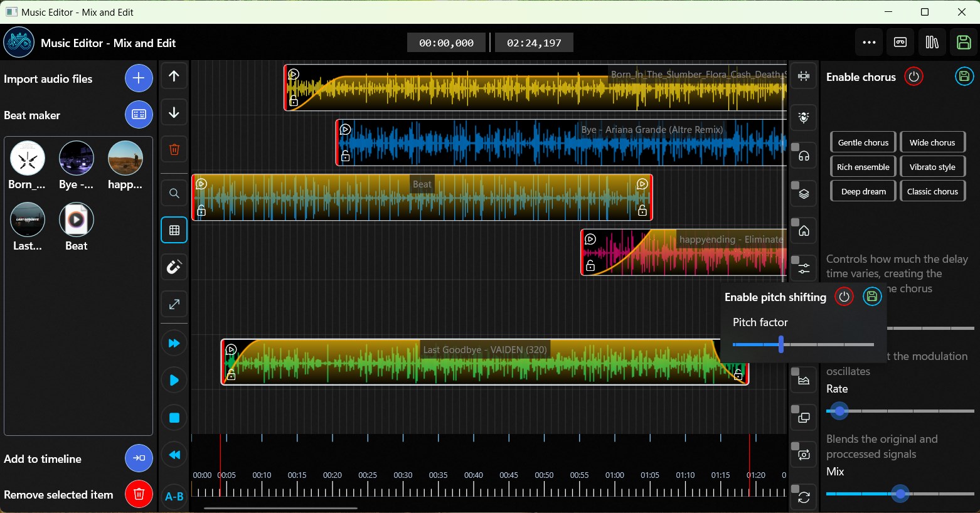This screenshot has height=513, width=980.
Task: Click Add to timeline button
Action: (x=138, y=458)
